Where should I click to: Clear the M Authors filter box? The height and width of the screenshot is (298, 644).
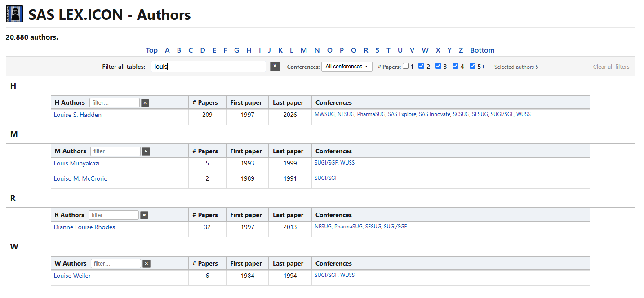click(x=146, y=151)
